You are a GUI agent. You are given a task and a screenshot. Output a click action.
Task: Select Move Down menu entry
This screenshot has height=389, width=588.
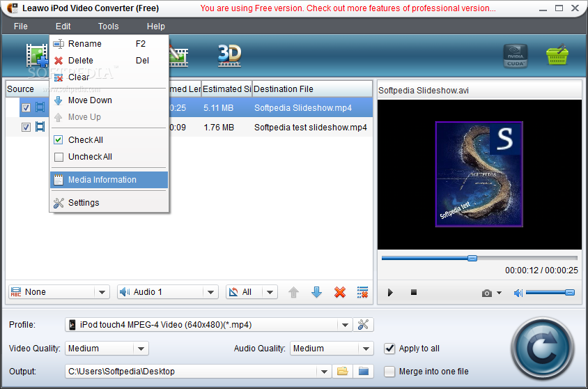point(109,100)
